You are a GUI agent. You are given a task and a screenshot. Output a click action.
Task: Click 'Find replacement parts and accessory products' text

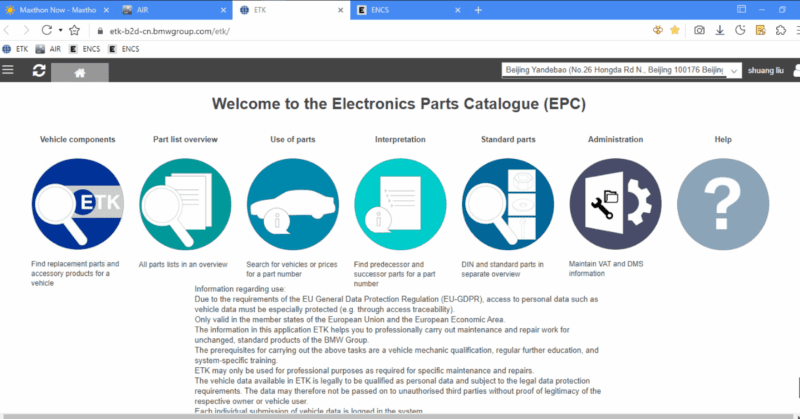(x=75, y=273)
